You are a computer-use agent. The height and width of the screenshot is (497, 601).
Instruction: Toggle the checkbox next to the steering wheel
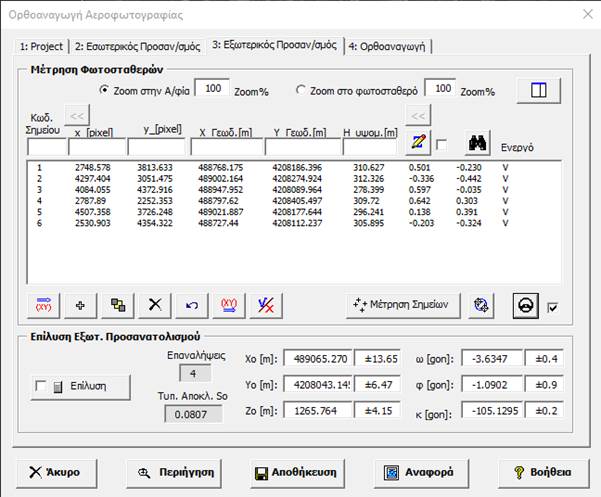coord(554,305)
